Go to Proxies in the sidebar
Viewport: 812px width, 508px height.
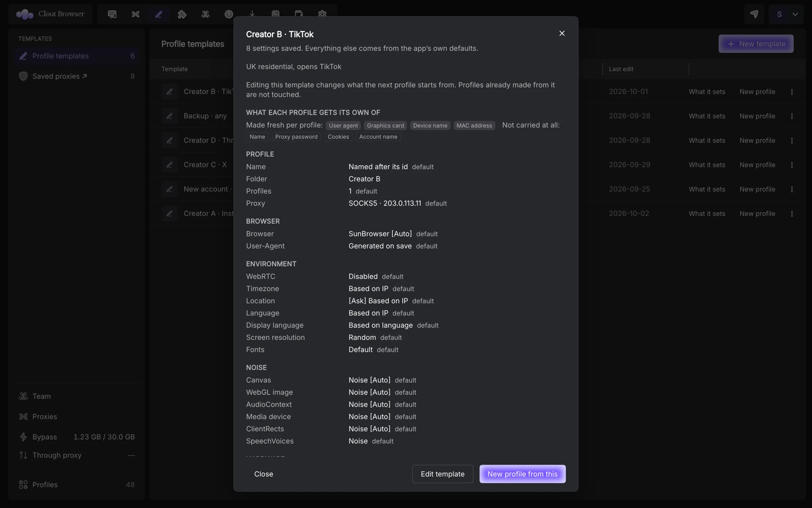pos(77,417)
